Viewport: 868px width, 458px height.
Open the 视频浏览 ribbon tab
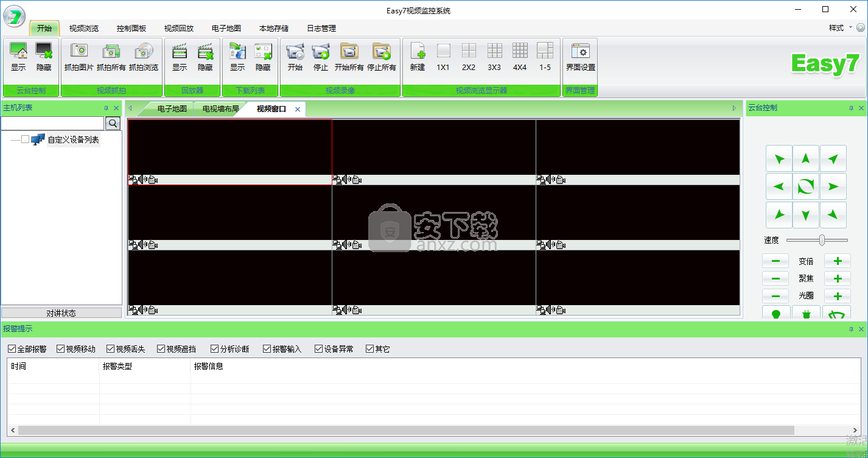(84, 28)
